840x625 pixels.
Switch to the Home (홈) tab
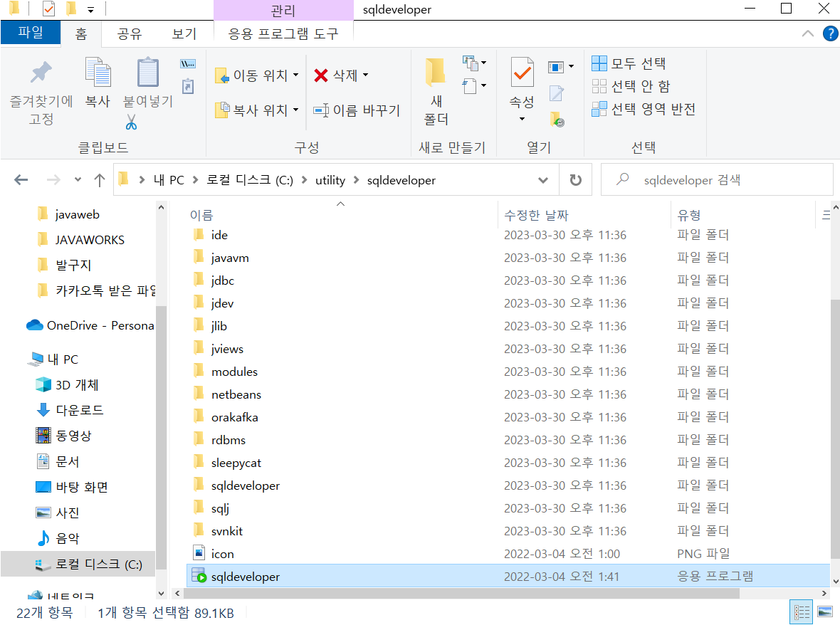81,33
